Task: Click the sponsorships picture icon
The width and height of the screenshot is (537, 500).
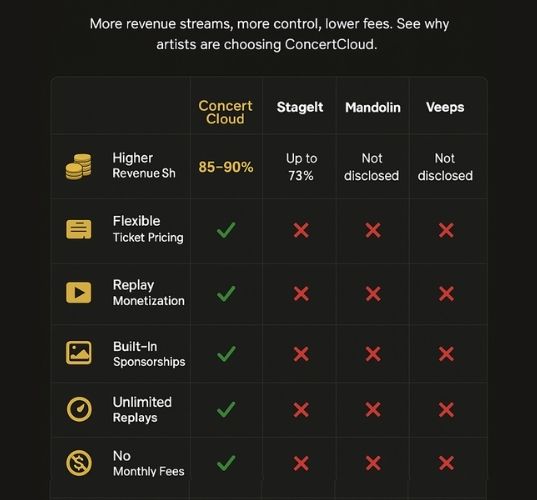Action: tap(78, 352)
